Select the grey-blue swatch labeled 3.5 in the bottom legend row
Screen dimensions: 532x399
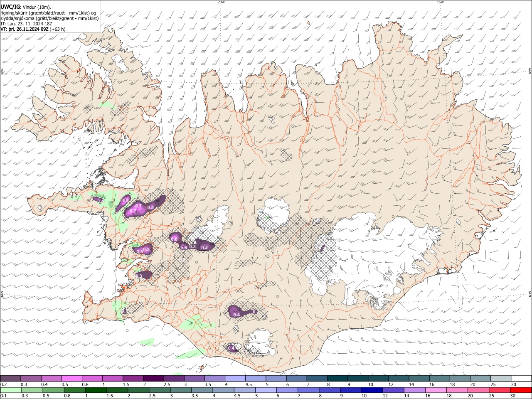tap(202, 390)
